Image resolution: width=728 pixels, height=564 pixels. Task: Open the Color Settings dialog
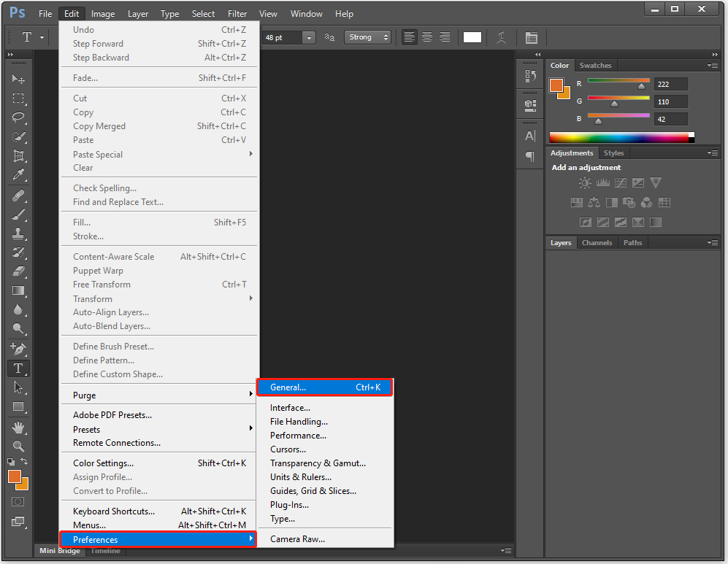[159, 463]
